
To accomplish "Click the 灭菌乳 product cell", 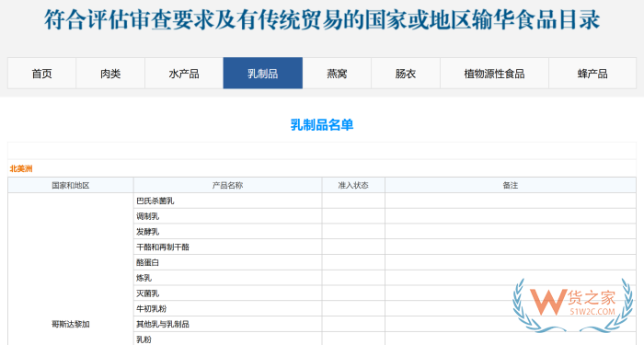I will 227,293.
